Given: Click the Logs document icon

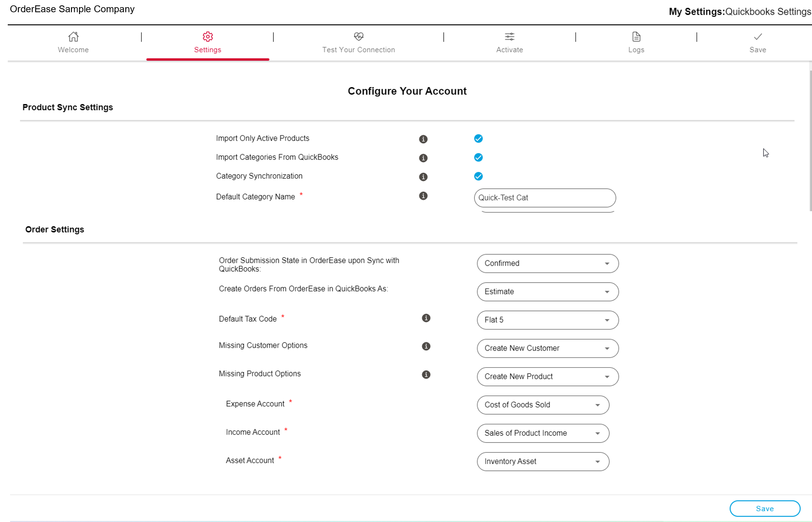Looking at the screenshot, I should pos(636,36).
